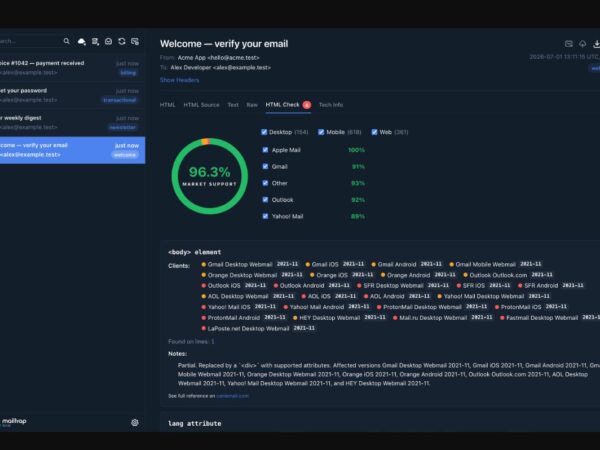
Task: Click the newsletter tag
Action: click(122, 127)
